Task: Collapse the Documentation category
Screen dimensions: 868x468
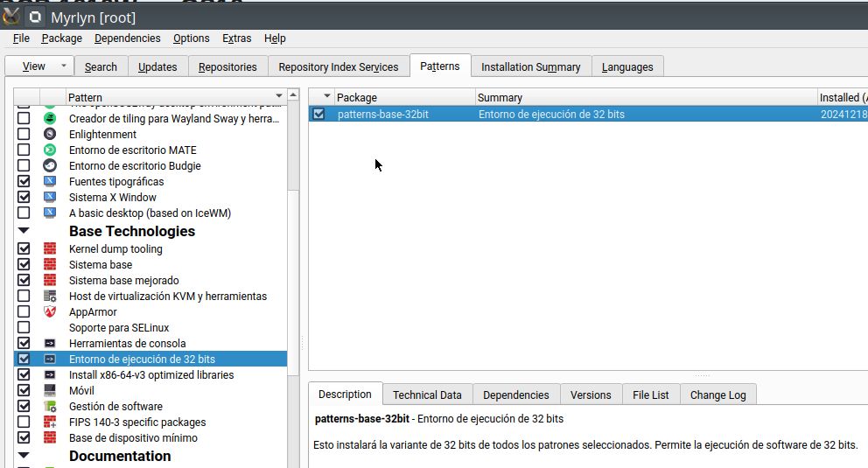Action: [x=24, y=456]
